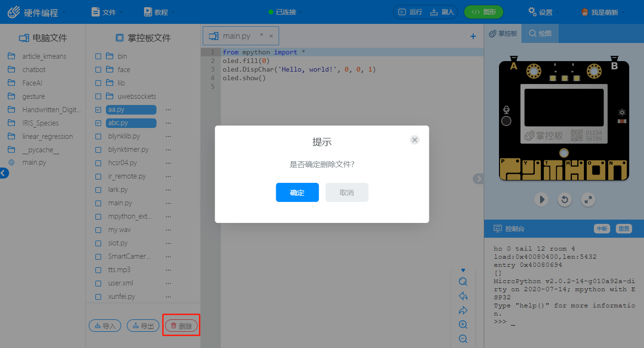Zoom out the editor with minus magnifier

point(463,339)
